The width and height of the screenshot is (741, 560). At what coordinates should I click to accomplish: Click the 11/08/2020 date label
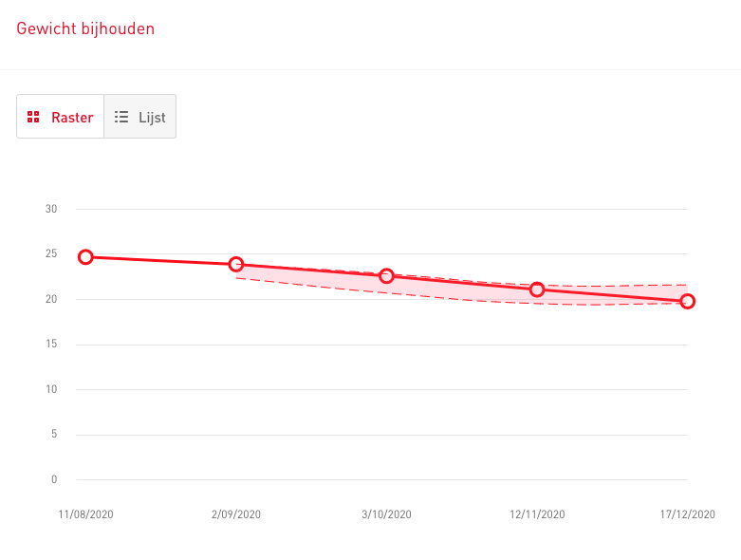[x=85, y=514]
